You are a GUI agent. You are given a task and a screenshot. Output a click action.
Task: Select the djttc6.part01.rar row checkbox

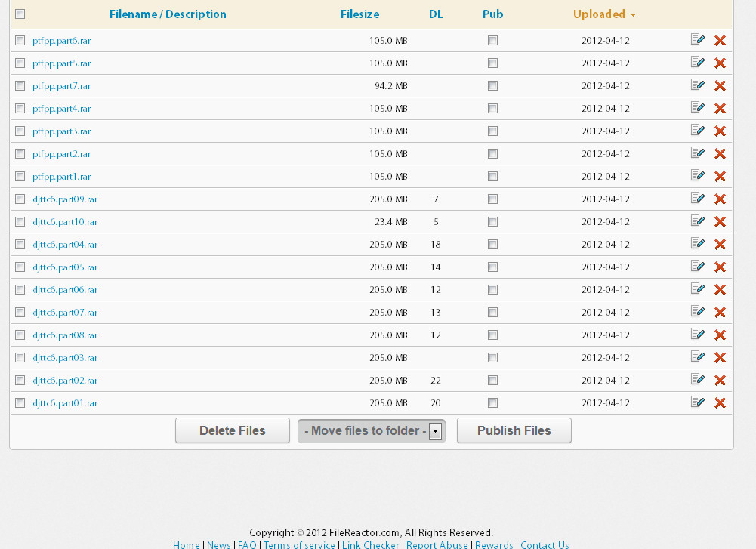tap(20, 403)
